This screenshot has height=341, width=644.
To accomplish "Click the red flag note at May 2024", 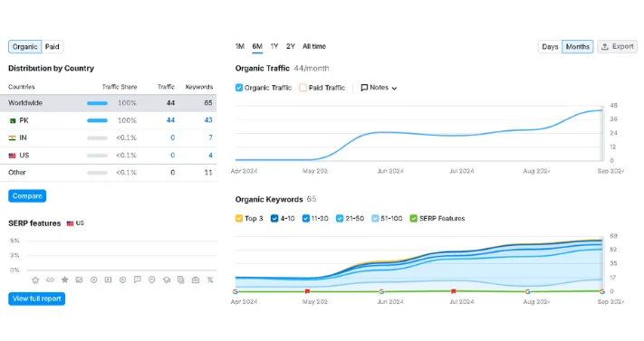I will pos(307,291).
